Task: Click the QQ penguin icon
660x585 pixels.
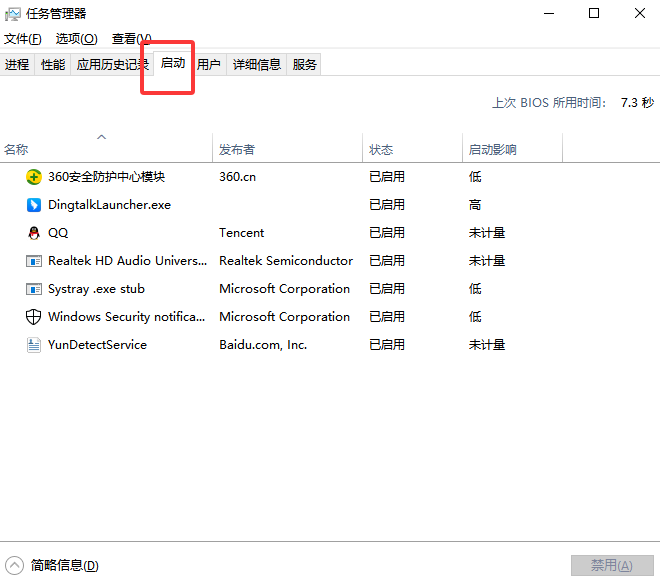Action: (x=33, y=233)
